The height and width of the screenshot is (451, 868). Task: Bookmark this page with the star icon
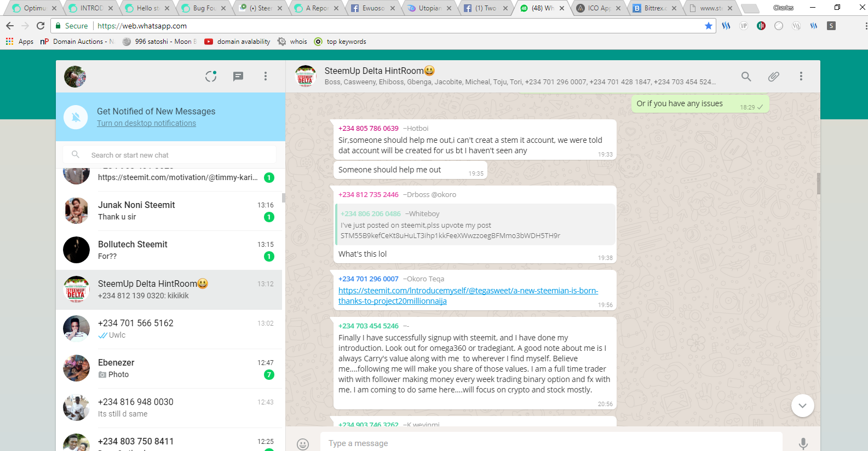[709, 26]
